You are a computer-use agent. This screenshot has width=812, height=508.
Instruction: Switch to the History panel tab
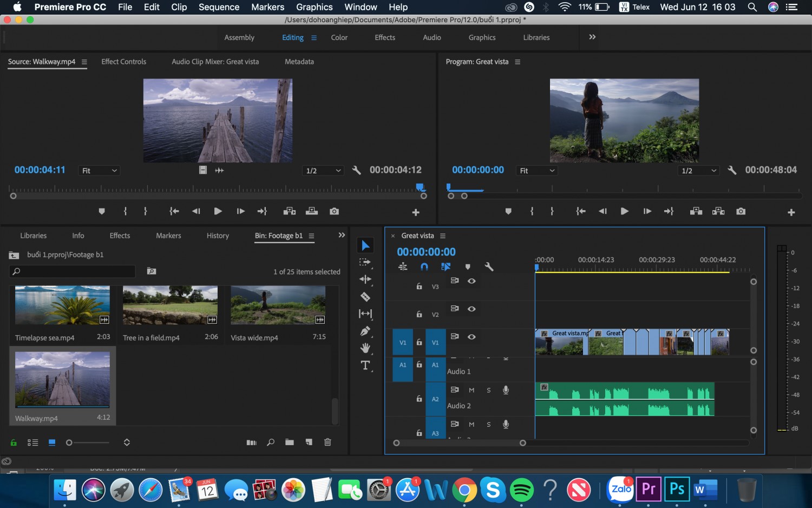click(218, 236)
